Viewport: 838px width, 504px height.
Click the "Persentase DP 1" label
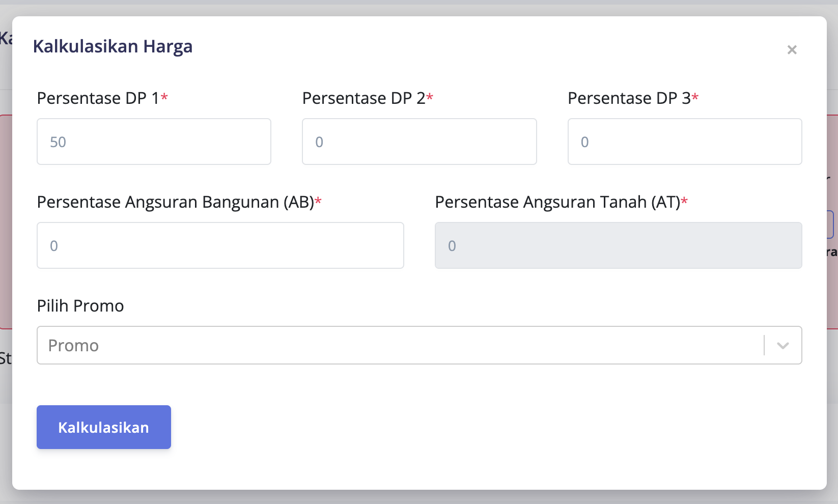point(98,98)
